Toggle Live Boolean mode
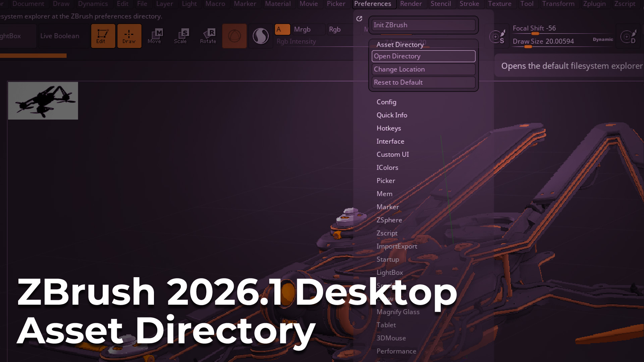The height and width of the screenshot is (362, 644). 60,36
